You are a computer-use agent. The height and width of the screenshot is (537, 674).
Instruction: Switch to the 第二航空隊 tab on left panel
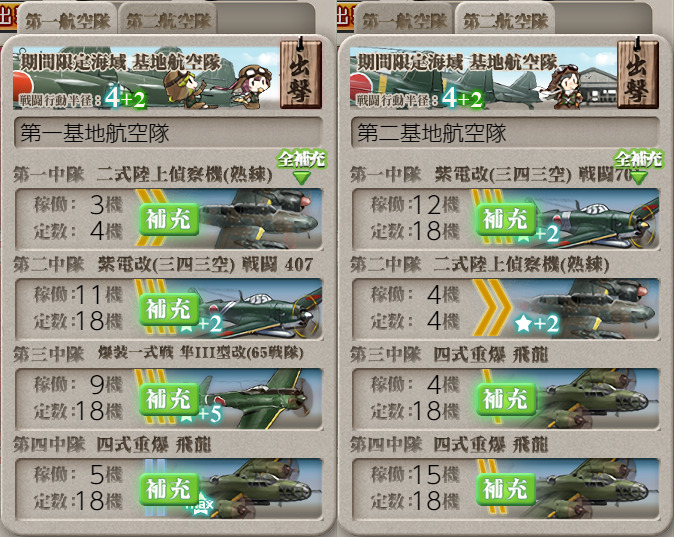(168, 21)
